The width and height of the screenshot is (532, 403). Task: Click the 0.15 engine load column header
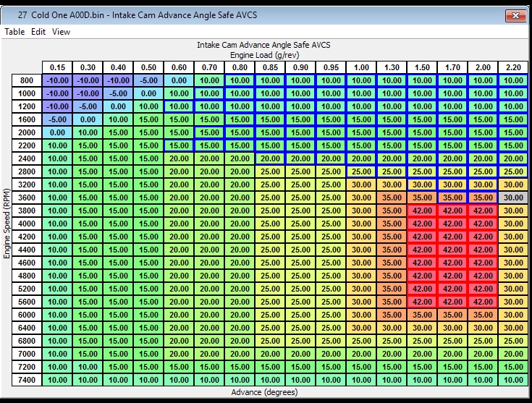[x=57, y=67]
